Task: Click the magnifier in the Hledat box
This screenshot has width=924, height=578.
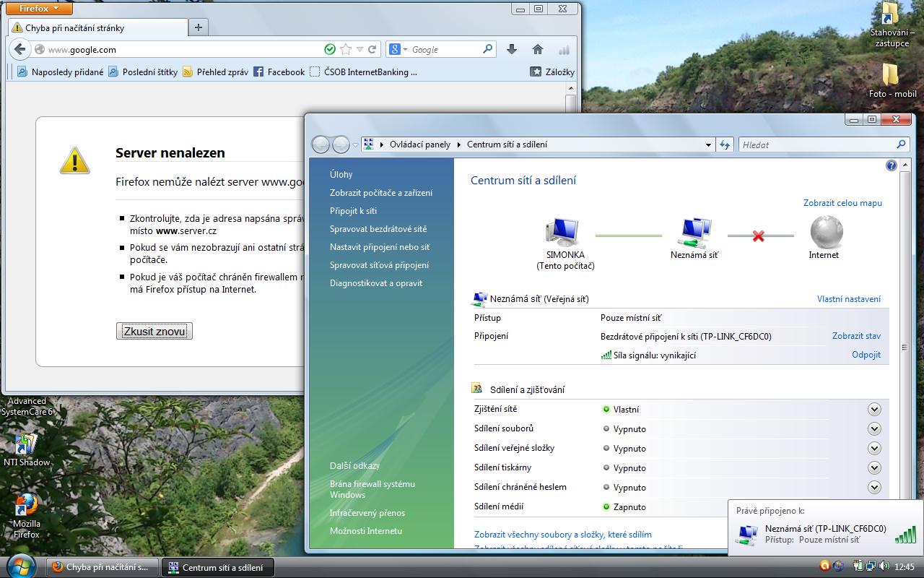Action: point(901,144)
